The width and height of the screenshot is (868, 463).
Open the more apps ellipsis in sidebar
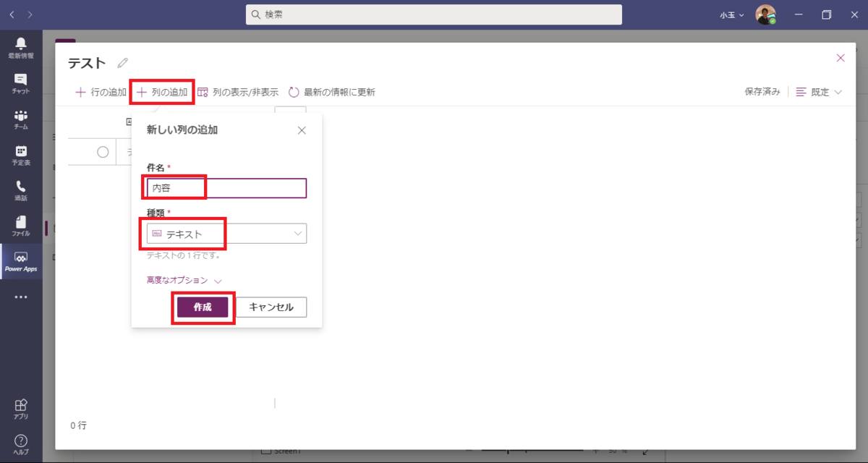point(20,297)
